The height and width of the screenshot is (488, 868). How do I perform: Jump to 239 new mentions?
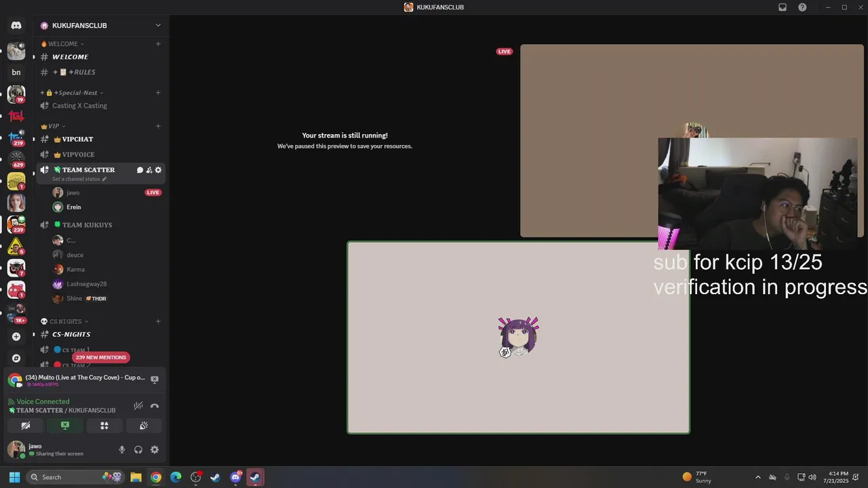100,357
